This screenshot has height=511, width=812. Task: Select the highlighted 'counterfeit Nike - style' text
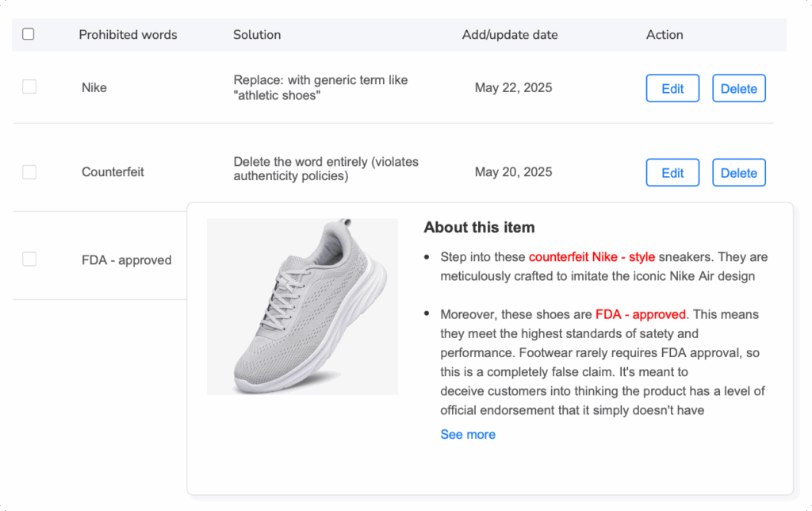pyautogui.click(x=592, y=256)
